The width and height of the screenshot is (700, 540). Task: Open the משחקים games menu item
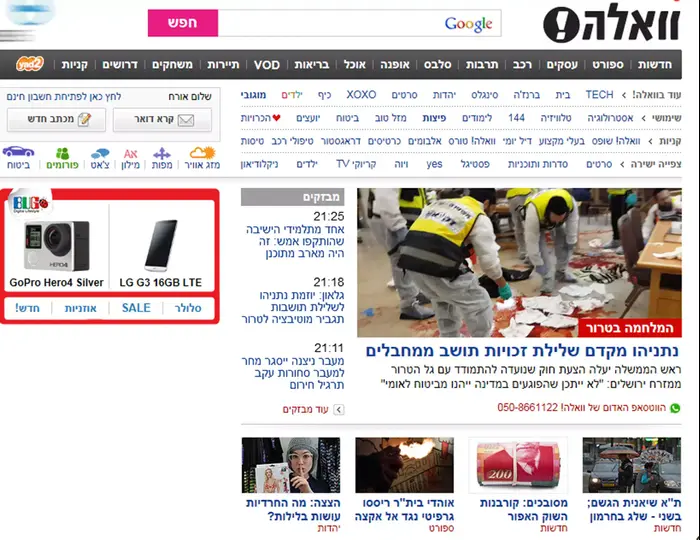click(172, 65)
